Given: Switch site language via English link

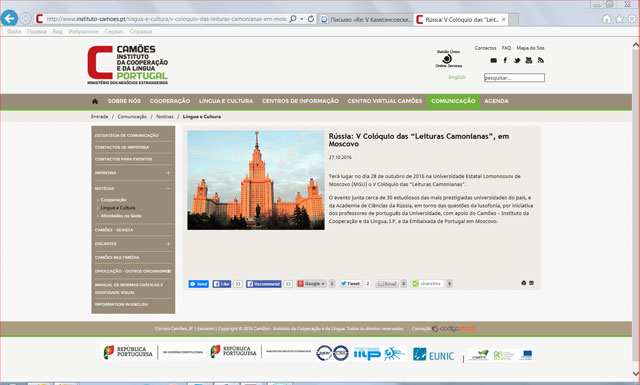Looking at the screenshot, I should [x=457, y=77].
